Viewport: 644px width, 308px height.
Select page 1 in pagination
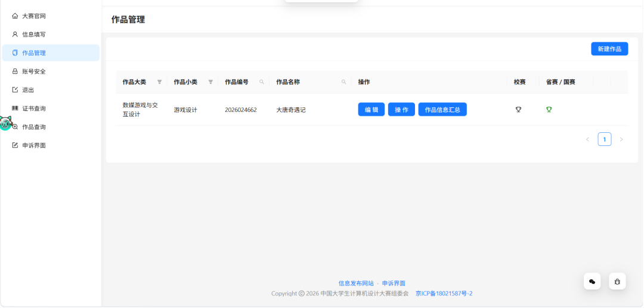[x=605, y=139]
